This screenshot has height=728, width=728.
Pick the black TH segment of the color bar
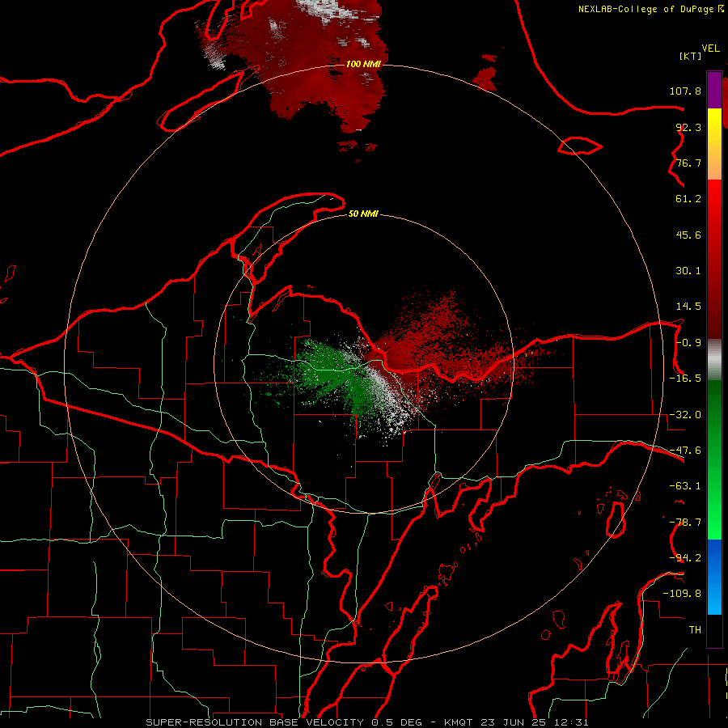click(714, 631)
